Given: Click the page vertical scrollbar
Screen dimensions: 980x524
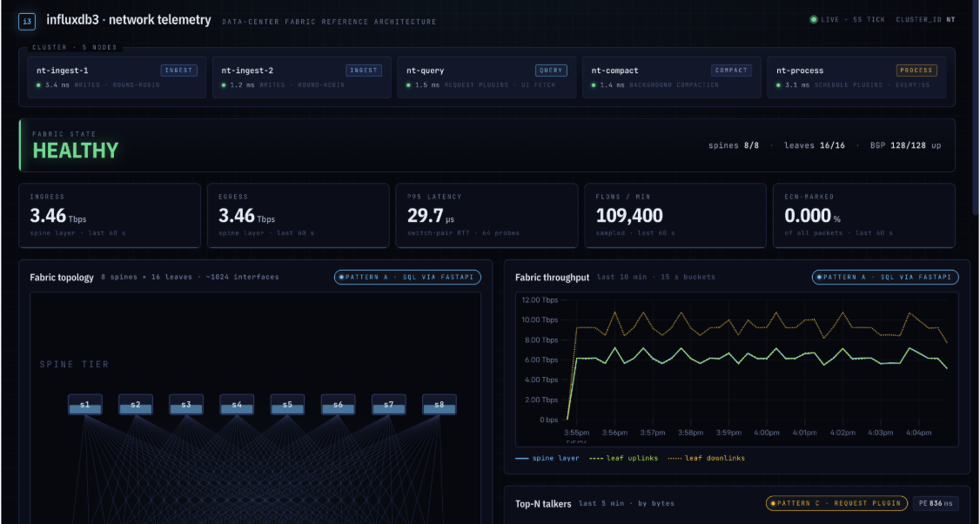Looking at the screenshot, I should point(977,110).
